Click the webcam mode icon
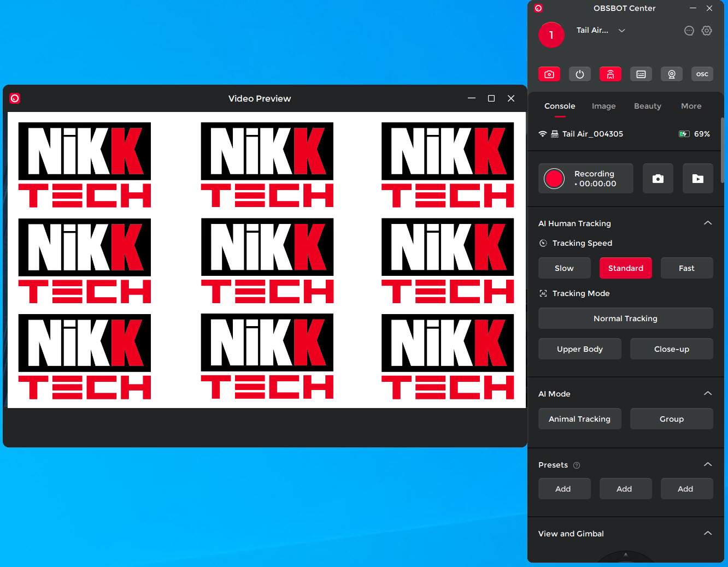This screenshot has height=567, width=728. coord(672,74)
